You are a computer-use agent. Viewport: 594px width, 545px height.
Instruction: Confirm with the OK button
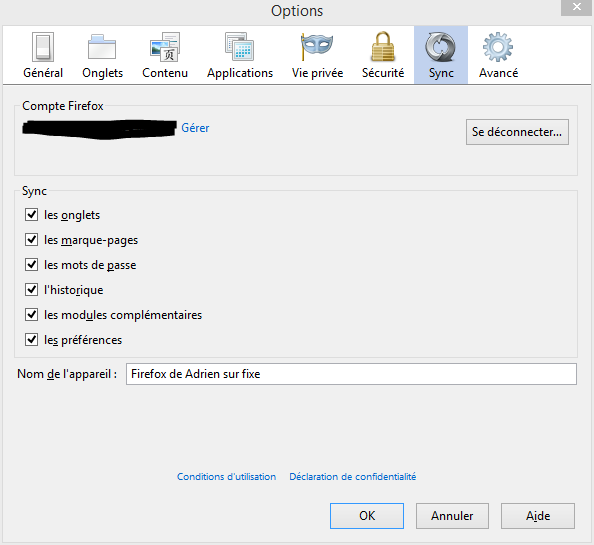point(367,516)
